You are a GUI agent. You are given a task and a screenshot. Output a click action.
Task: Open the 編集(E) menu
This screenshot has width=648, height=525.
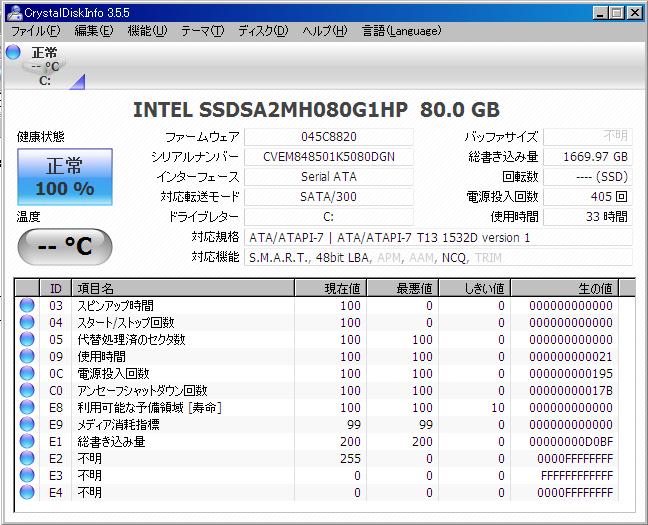[x=93, y=31]
